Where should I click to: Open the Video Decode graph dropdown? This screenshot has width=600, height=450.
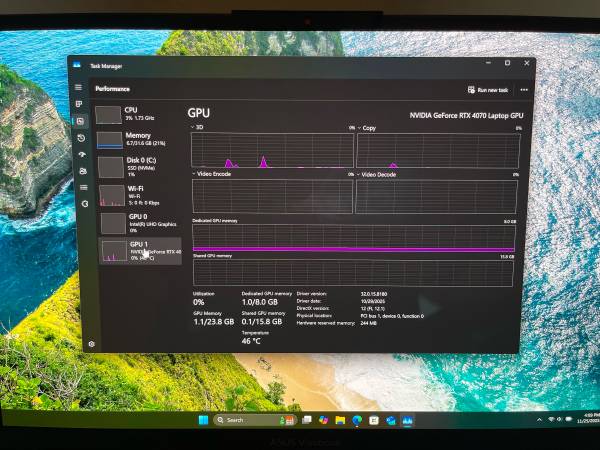(x=359, y=174)
